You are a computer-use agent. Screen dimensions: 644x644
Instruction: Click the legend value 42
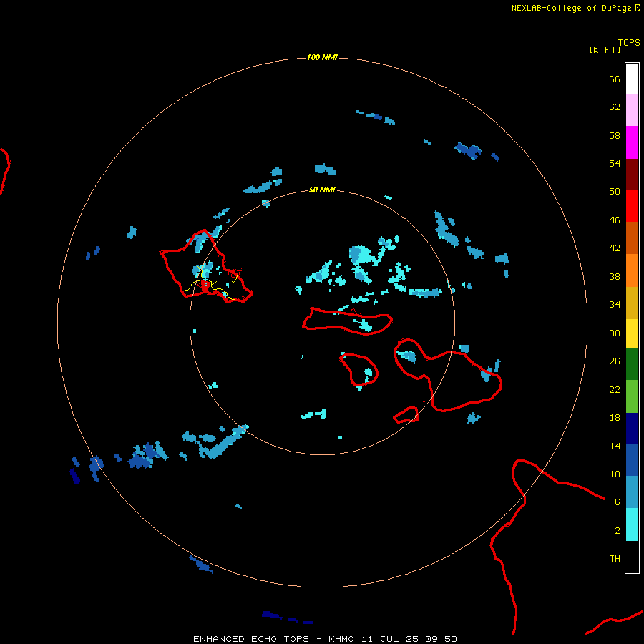pos(615,248)
